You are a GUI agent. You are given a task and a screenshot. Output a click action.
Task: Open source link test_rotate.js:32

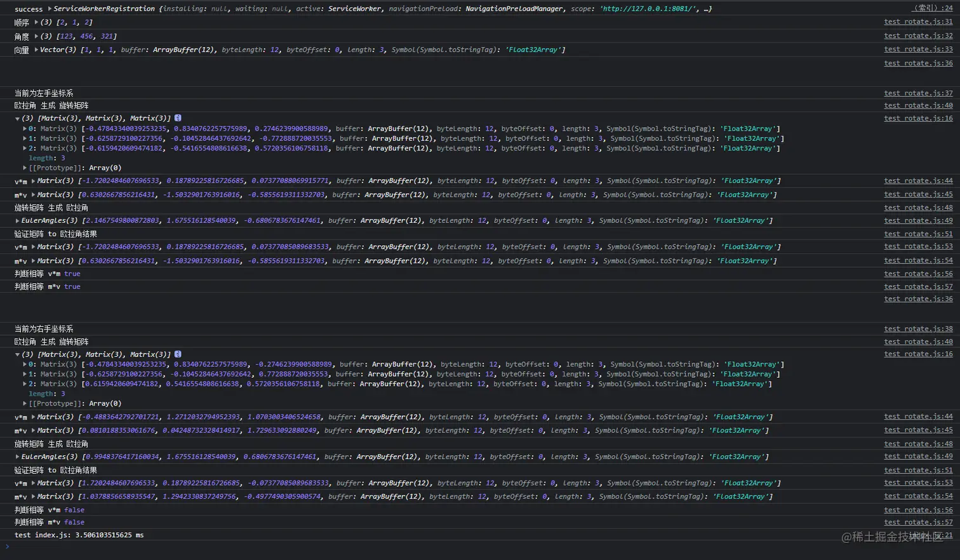(x=918, y=36)
